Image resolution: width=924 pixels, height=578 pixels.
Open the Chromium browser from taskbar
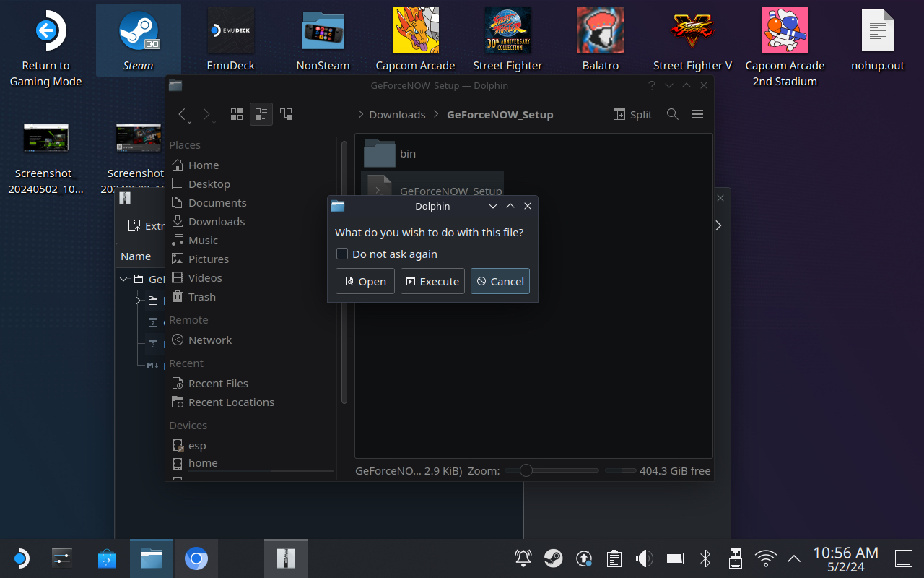pos(196,558)
